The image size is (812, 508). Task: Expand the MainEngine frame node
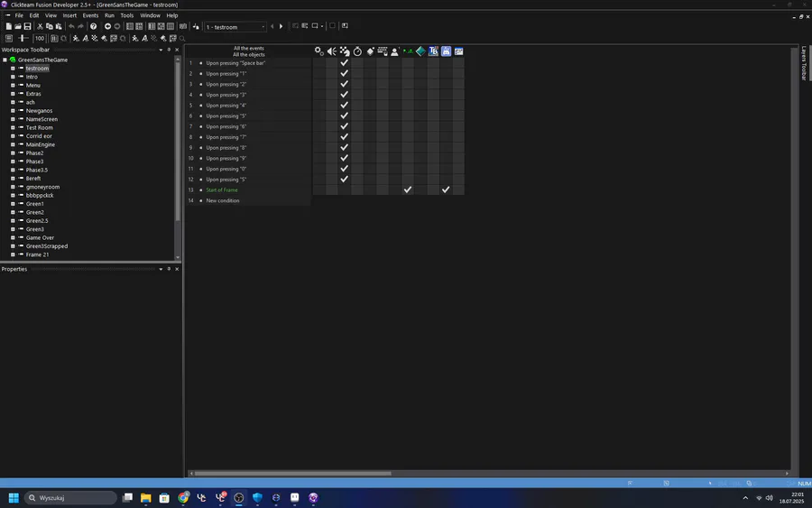click(13, 144)
